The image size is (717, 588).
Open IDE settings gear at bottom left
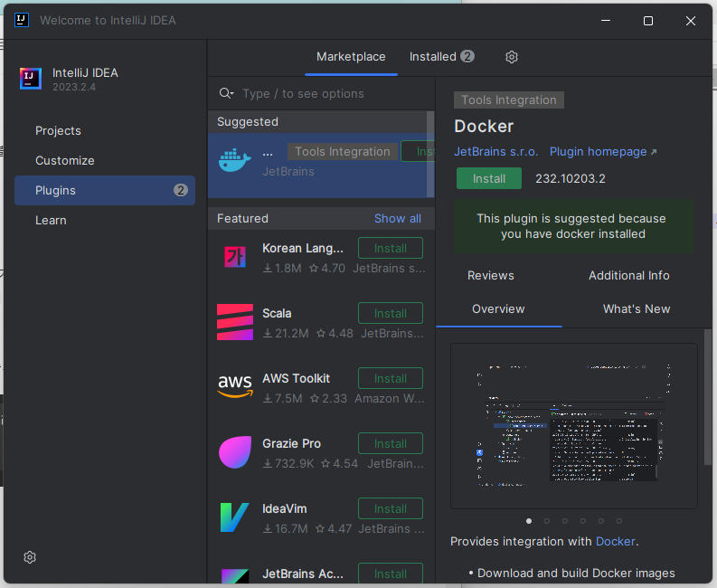point(30,557)
